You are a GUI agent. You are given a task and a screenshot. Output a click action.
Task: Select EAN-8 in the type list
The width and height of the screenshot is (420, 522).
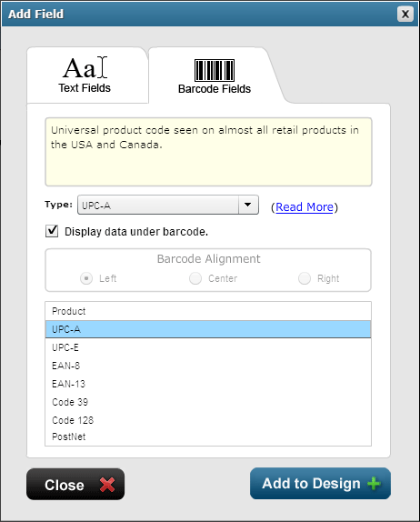pyautogui.click(x=208, y=366)
